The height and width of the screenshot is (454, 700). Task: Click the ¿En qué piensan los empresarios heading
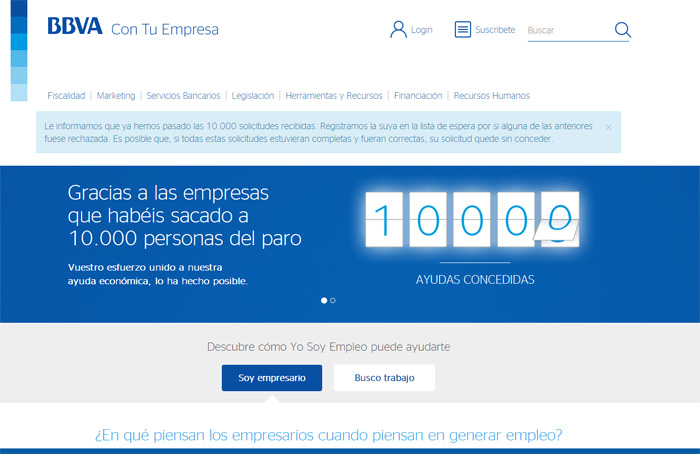click(329, 435)
